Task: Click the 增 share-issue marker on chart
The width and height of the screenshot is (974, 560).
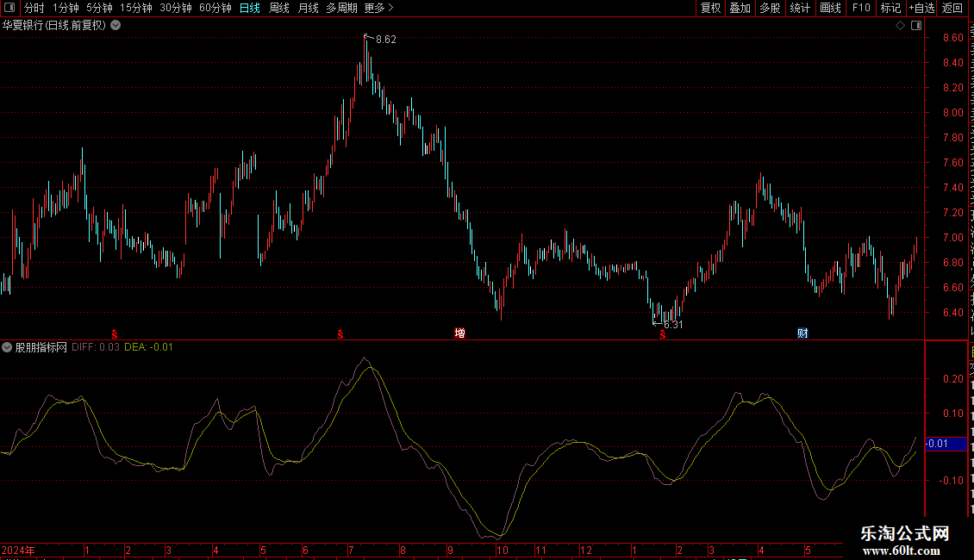Action: [x=459, y=333]
